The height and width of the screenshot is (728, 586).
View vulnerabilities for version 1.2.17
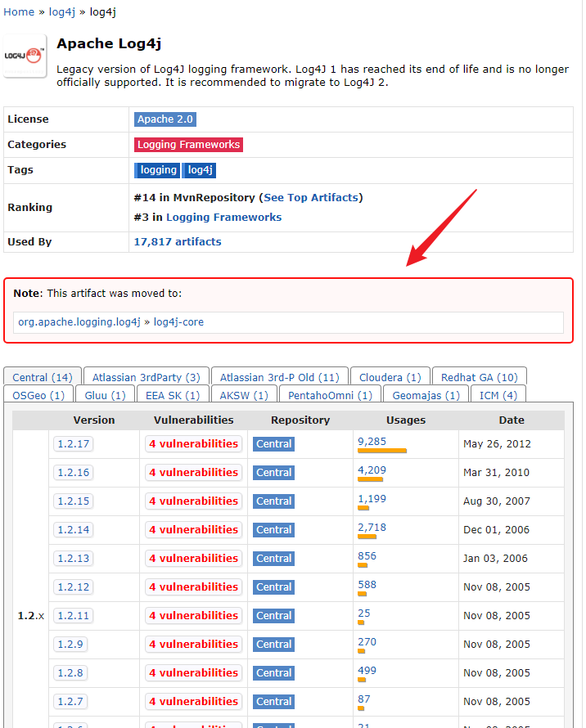pos(193,444)
